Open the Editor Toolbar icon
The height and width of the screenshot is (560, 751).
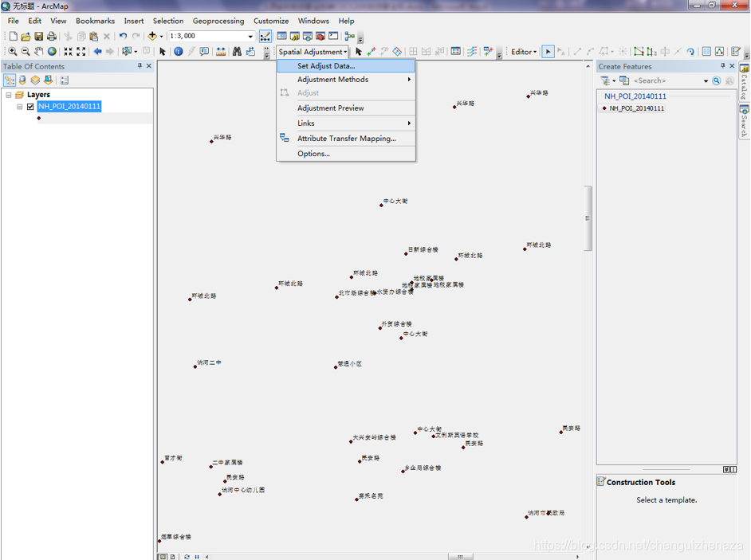tap(265, 36)
